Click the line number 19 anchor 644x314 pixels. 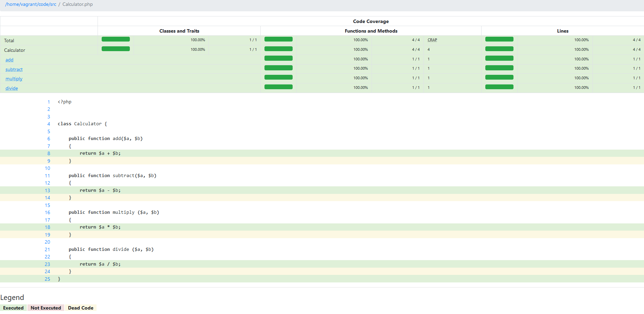[47, 235]
